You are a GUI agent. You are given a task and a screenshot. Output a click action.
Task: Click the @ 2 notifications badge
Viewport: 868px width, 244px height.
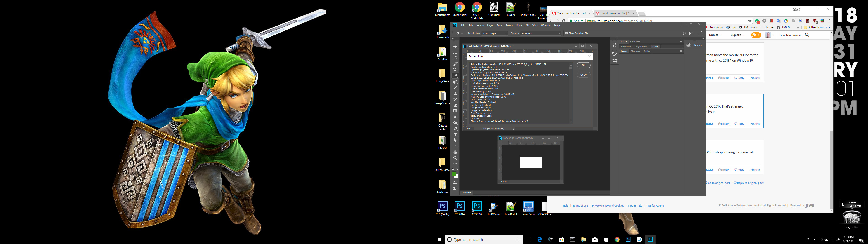click(756, 35)
